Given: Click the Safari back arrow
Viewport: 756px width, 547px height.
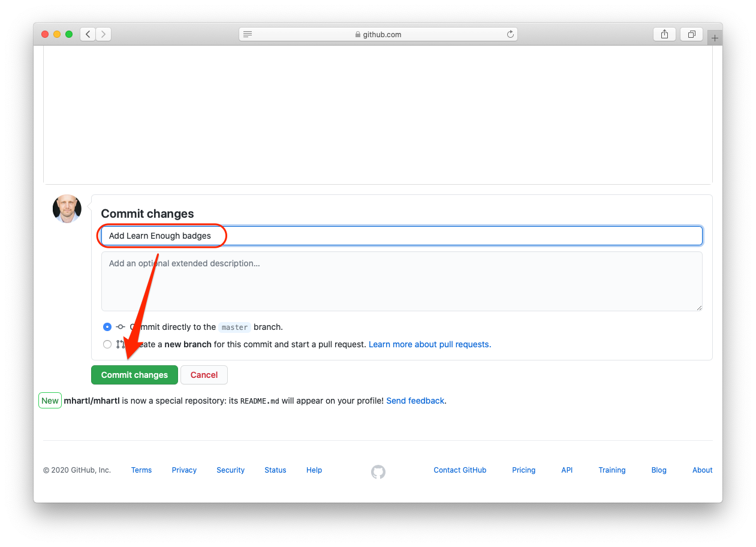Looking at the screenshot, I should coord(87,34).
